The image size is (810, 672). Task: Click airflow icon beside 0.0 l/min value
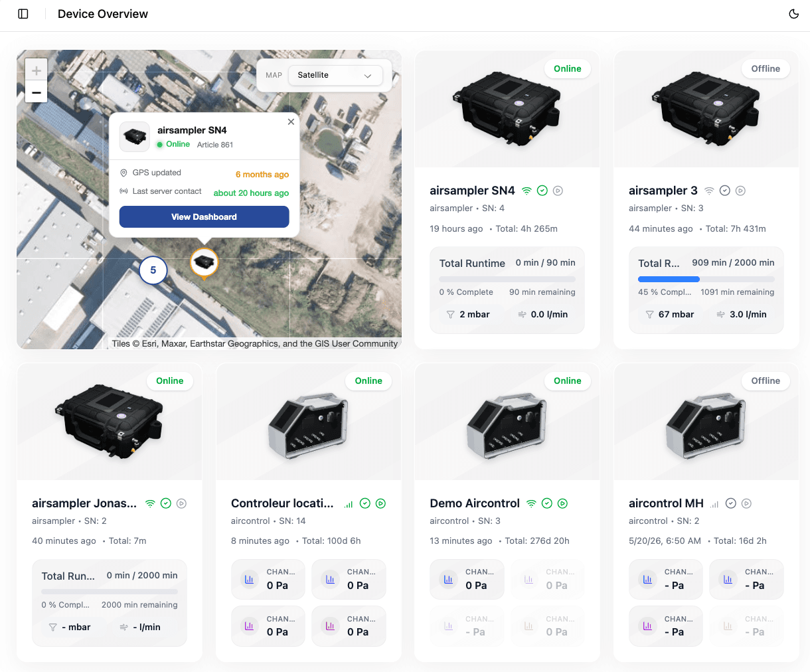coord(522,315)
